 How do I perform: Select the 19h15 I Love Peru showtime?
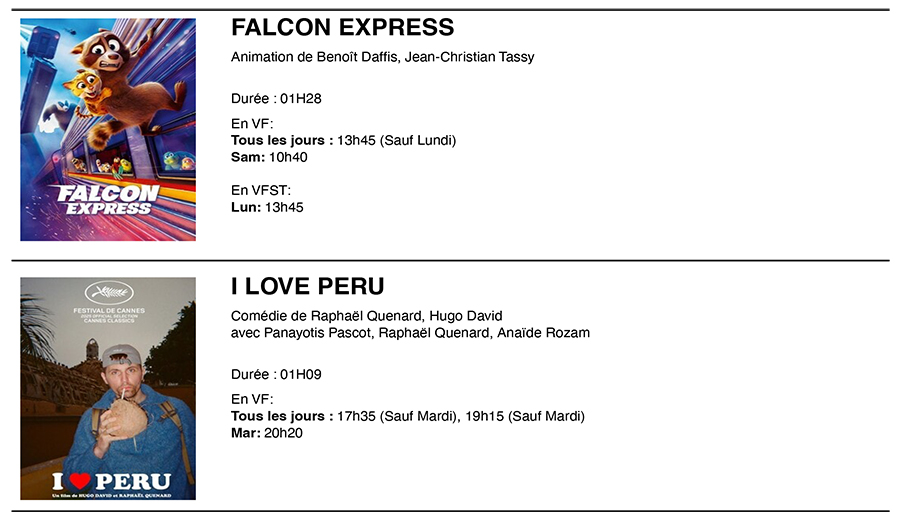coord(484,416)
